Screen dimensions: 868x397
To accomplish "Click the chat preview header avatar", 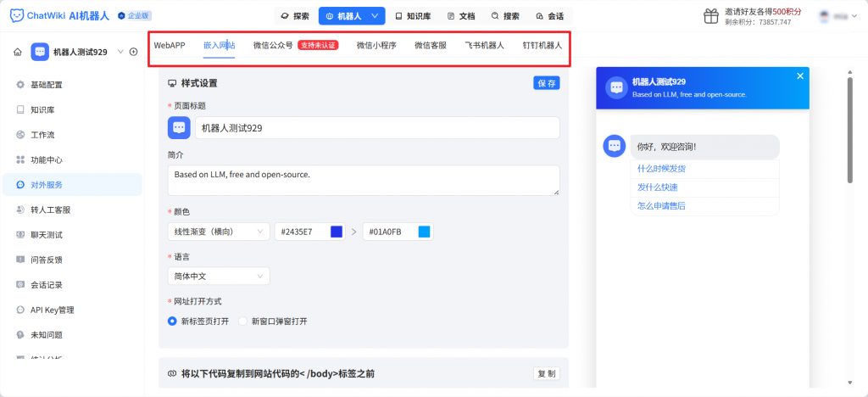I will pyautogui.click(x=616, y=87).
